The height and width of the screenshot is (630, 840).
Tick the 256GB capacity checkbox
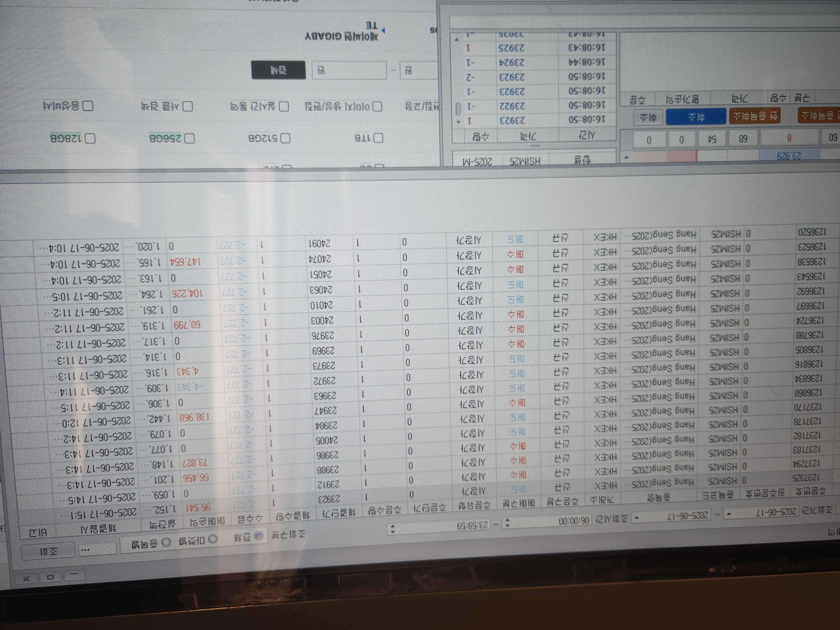tap(190, 138)
